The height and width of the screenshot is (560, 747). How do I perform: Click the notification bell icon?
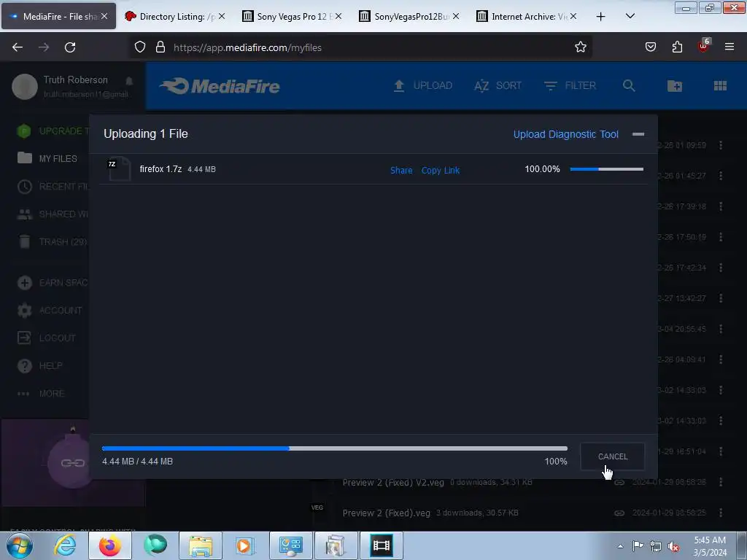(x=129, y=80)
